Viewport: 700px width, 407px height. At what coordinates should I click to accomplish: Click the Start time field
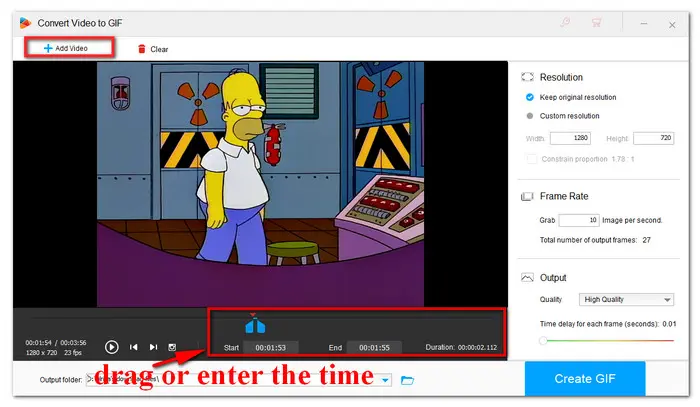[271, 347]
